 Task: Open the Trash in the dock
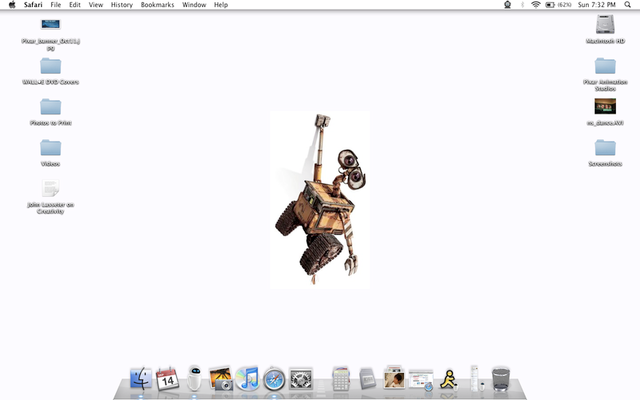pos(501,379)
